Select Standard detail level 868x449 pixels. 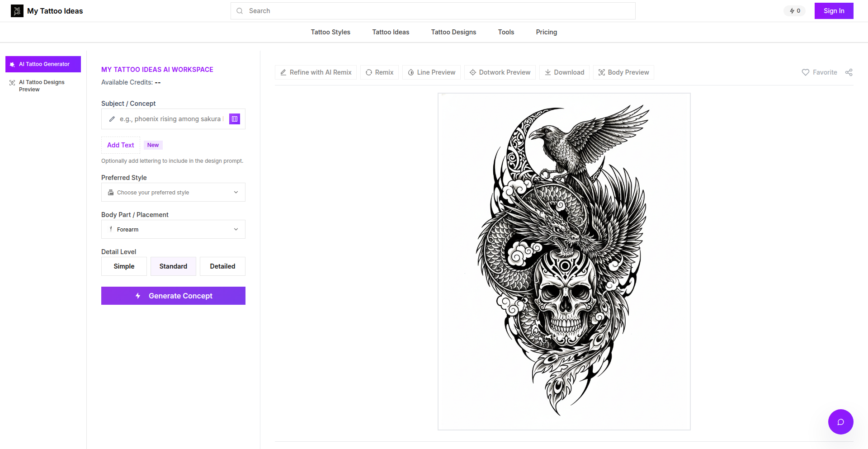coord(173,266)
